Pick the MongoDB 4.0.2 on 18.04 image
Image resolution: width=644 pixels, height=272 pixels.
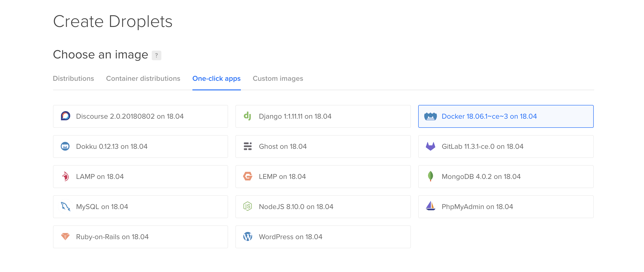pos(506,177)
